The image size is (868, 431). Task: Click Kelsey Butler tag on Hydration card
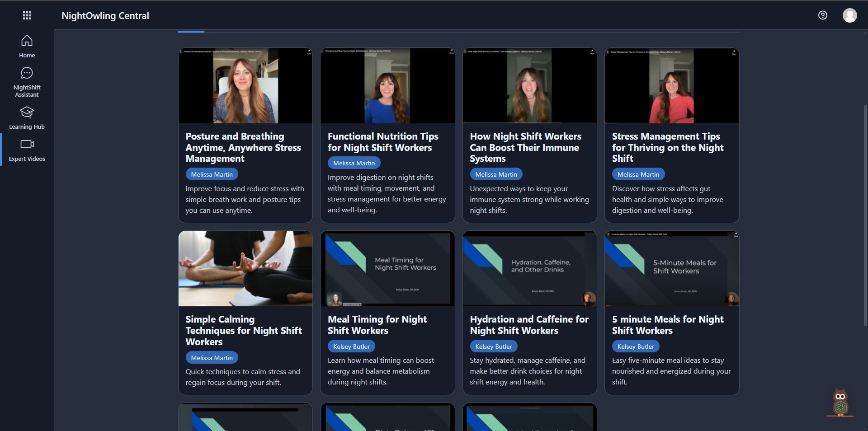click(494, 347)
